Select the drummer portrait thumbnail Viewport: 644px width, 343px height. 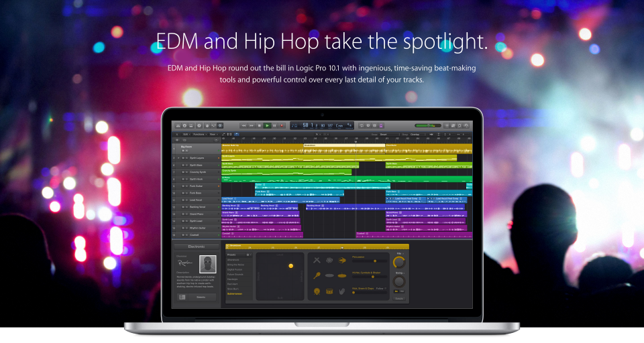[208, 264]
